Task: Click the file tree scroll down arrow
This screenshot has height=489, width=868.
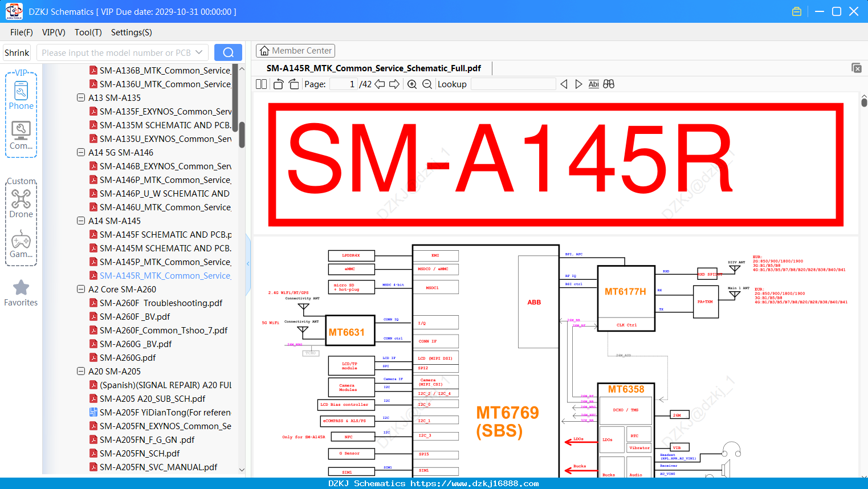Action: (x=242, y=470)
